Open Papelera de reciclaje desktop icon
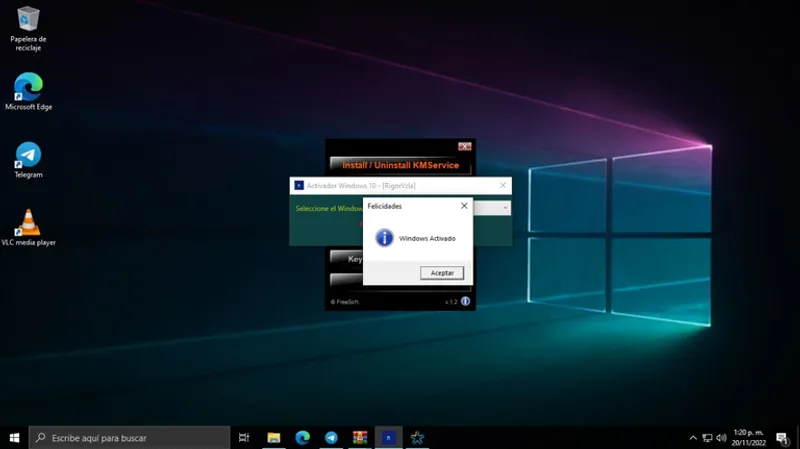 [28, 29]
